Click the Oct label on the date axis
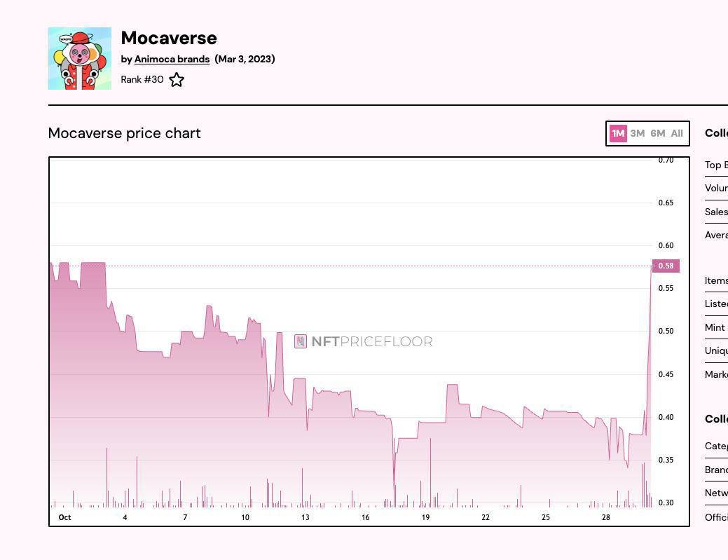 pyautogui.click(x=64, y=517)
